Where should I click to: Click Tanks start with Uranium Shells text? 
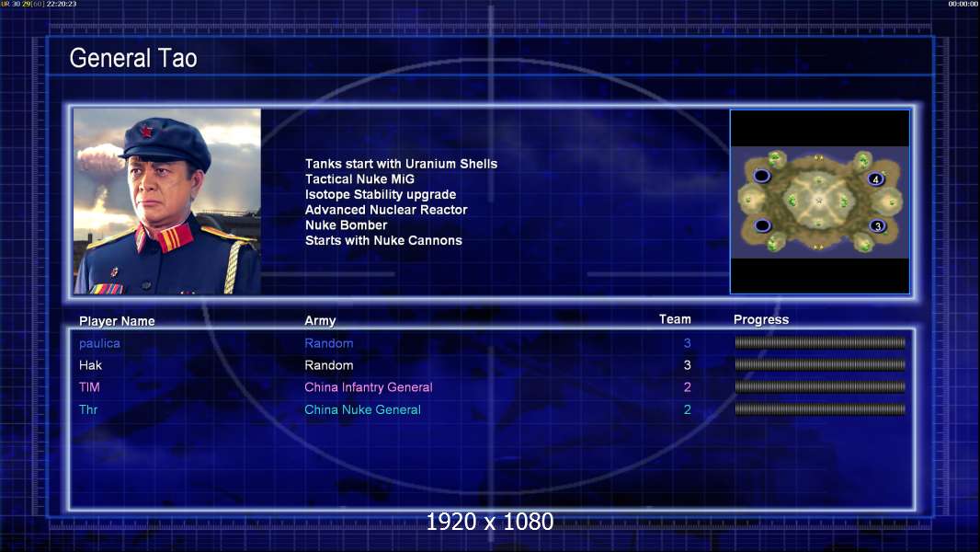click(x=401, y=164)
